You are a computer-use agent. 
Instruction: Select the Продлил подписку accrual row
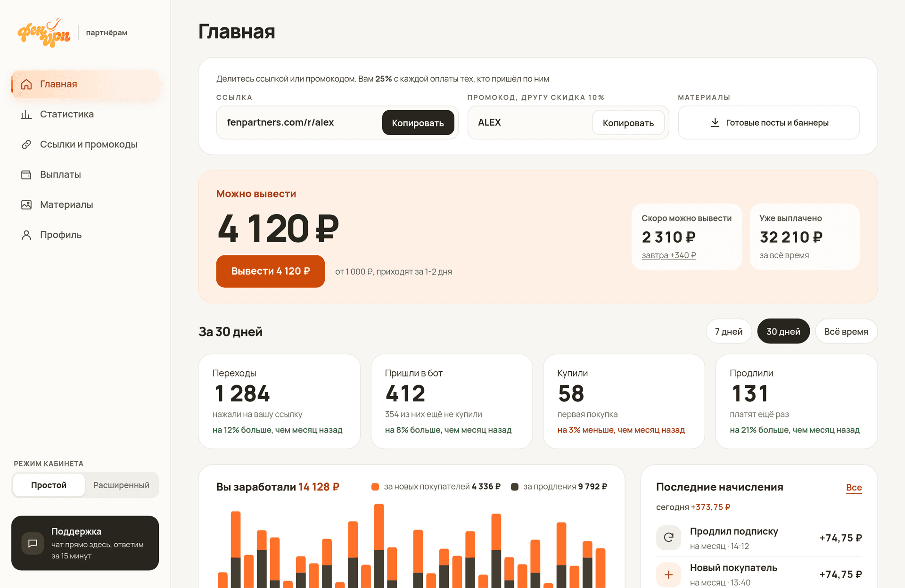coord(759,538)
